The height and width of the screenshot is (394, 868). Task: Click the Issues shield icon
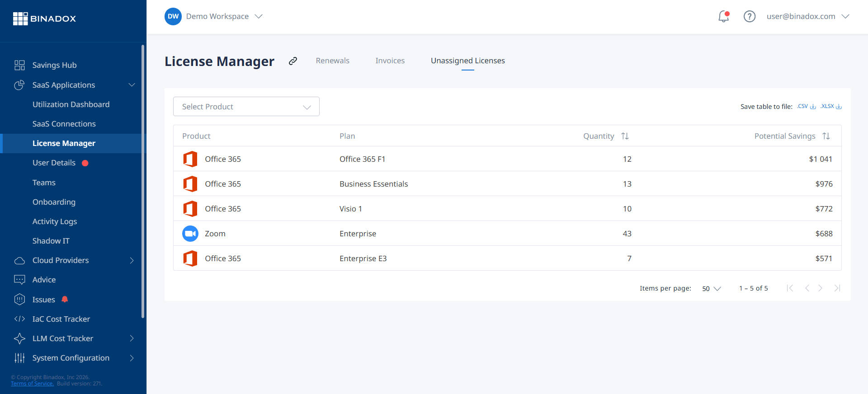pyautogui.click(x=19, y=299)
